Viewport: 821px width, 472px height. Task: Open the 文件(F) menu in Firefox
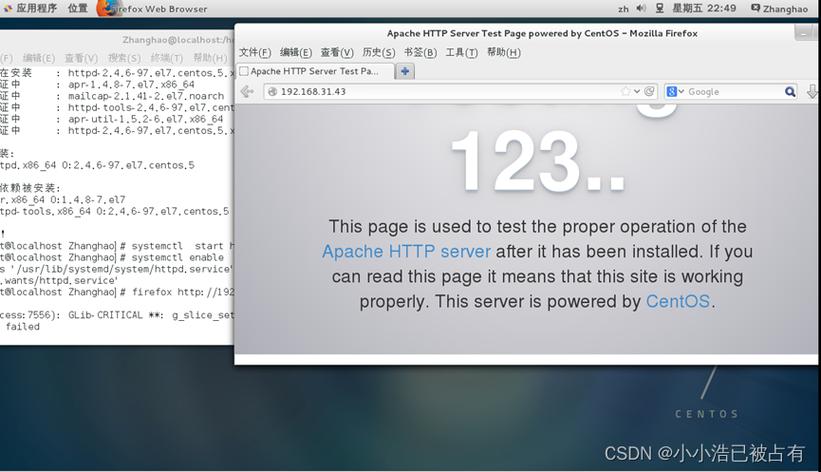[x=255, y=52]
